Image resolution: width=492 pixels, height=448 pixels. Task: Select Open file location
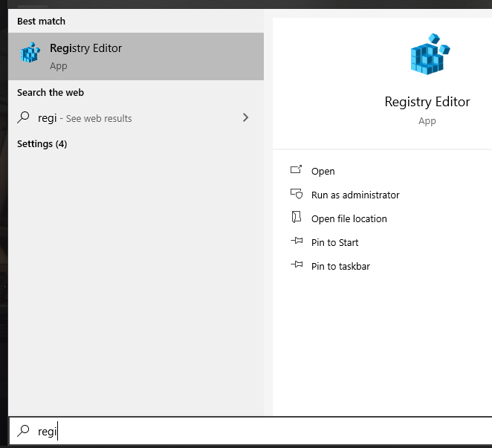click(x=349, y=218)
